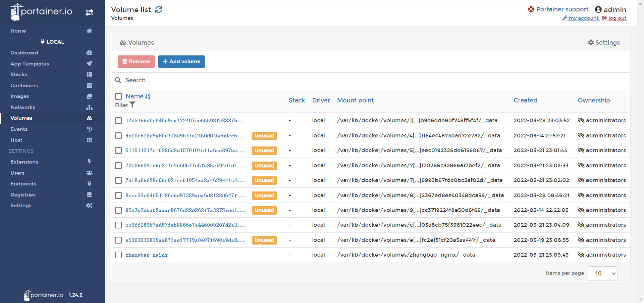Image resolution: width=644 pixels, height=303 pixels.
Task: Click the Endpoints plug icon
Action: coord(89,184)
